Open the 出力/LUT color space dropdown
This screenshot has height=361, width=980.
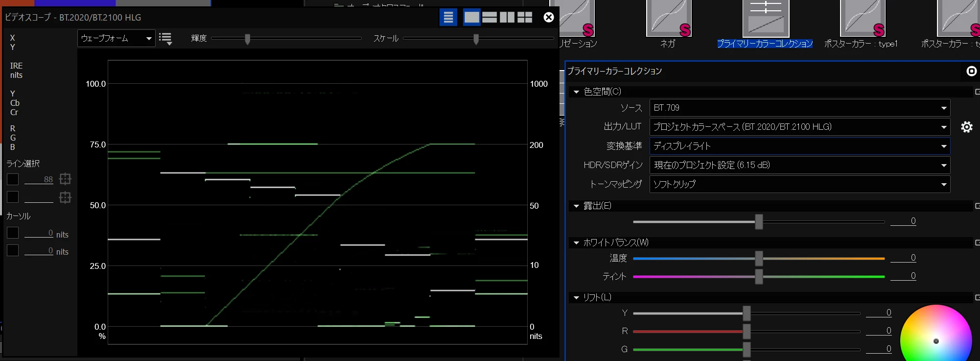(800, 127)
